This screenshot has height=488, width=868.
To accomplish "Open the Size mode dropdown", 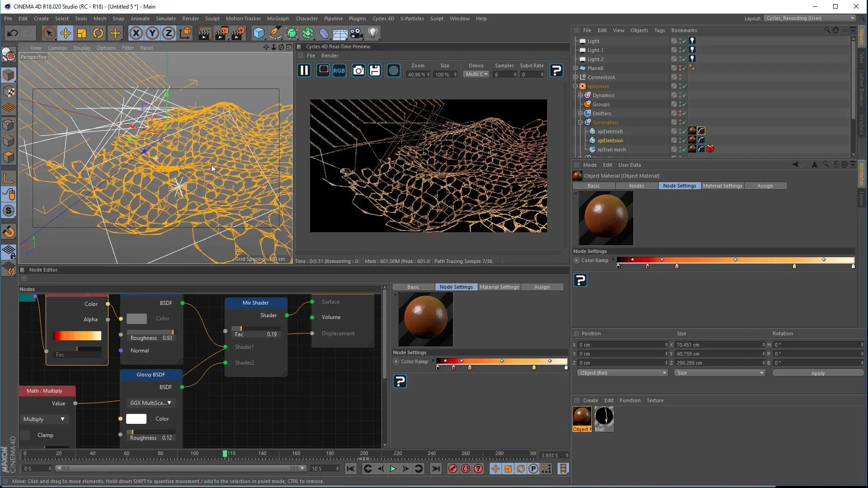I will coord(720,373).
